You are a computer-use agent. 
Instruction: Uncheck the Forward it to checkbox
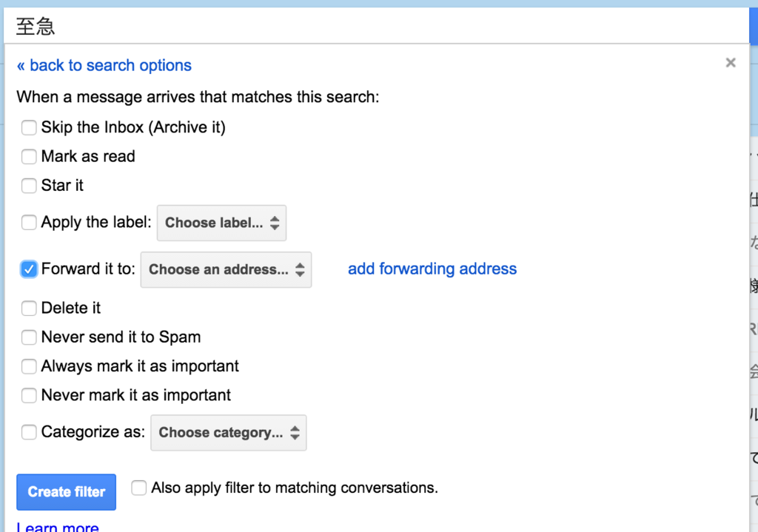click(29, 269)
